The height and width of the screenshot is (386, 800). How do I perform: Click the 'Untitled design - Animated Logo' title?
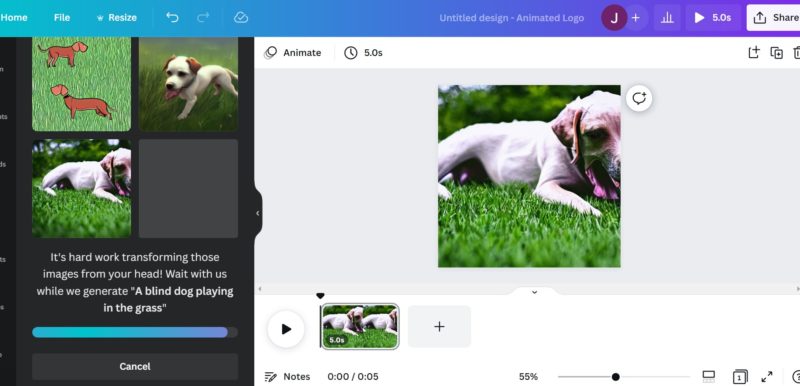pos(511,18)
